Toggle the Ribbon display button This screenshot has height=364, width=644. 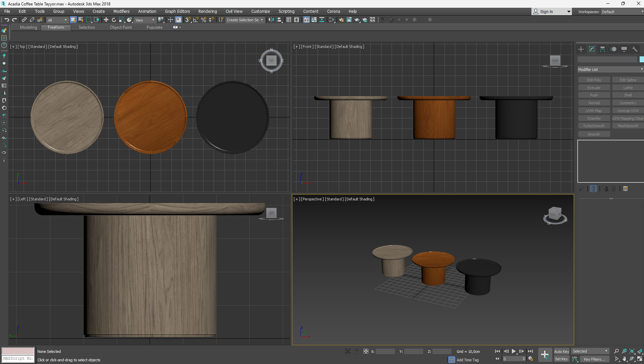pos(306,20)
